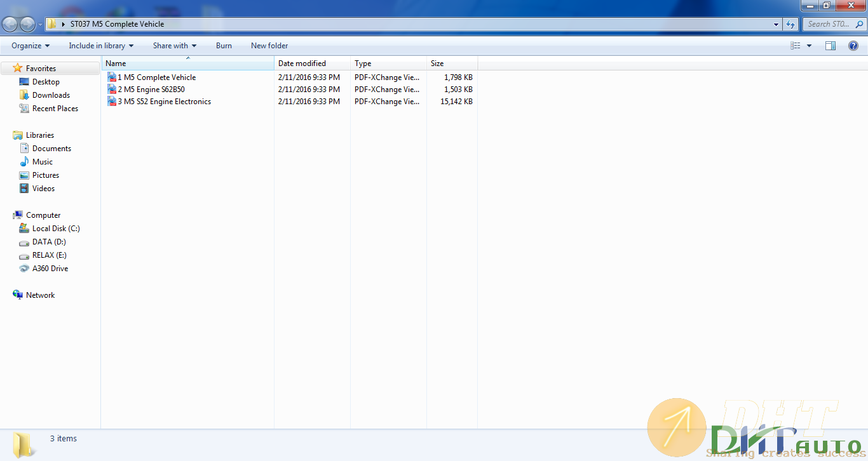Open the recent locations dropdown beside Forward
Screen dimensions: 868x461
click(x=40, y=25)
